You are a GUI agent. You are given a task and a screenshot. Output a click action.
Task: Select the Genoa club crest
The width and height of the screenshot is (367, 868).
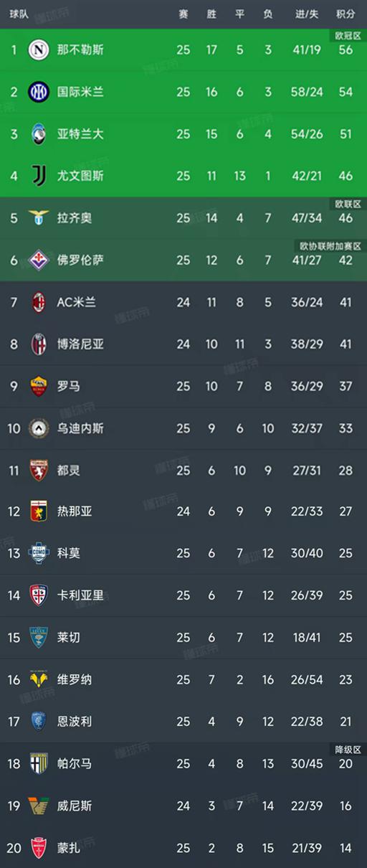pyautogui.click(x=39, y=511)
